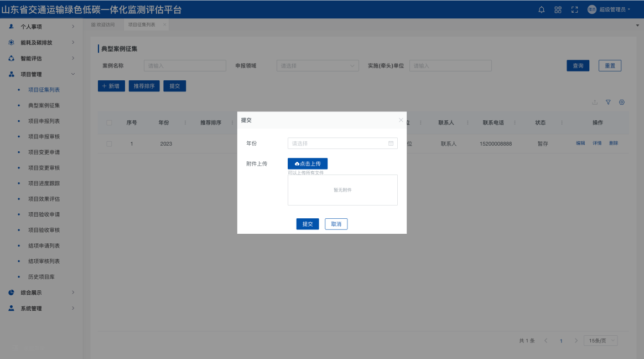Close the 提交 dialog with X
The height and width of the screenshot is (359, 644).
point(401,120)
